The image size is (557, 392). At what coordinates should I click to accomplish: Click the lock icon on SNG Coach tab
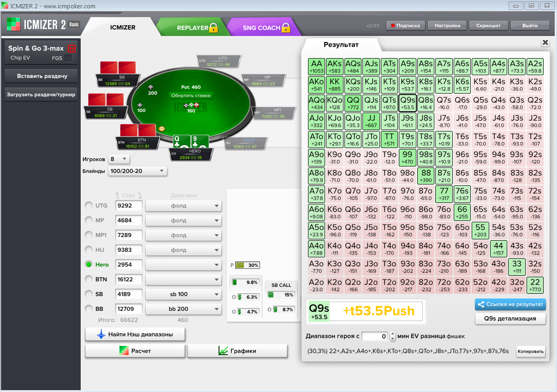[x=286, y=28]
